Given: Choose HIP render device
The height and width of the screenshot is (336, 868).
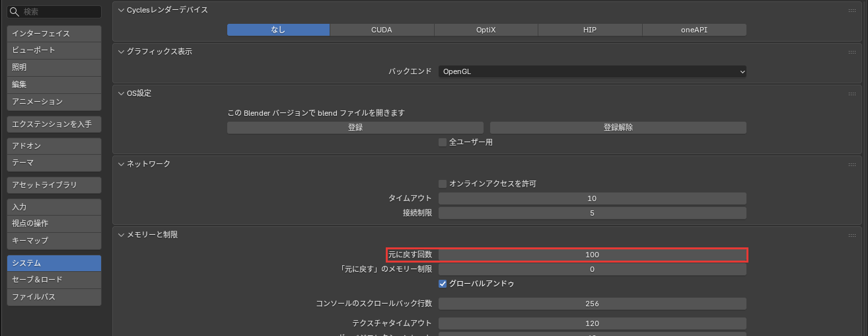Looking at the screenshot, I should coord(590,30).
